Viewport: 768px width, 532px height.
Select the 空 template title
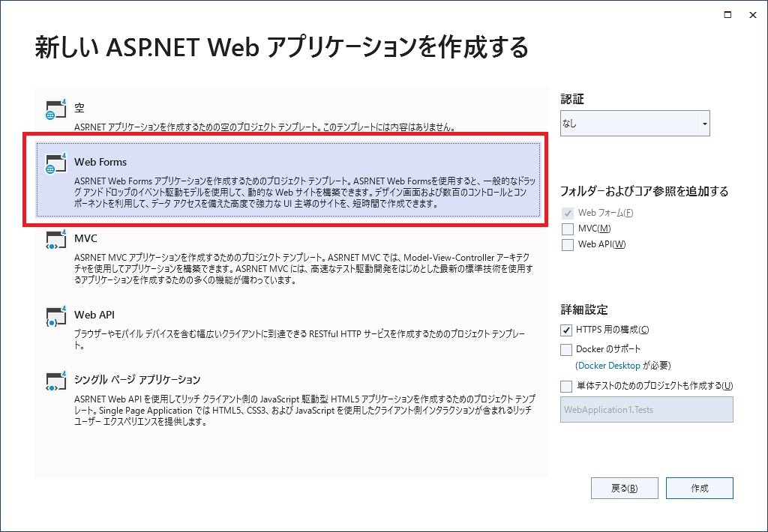pyautogui.click(x=79, y=108)
